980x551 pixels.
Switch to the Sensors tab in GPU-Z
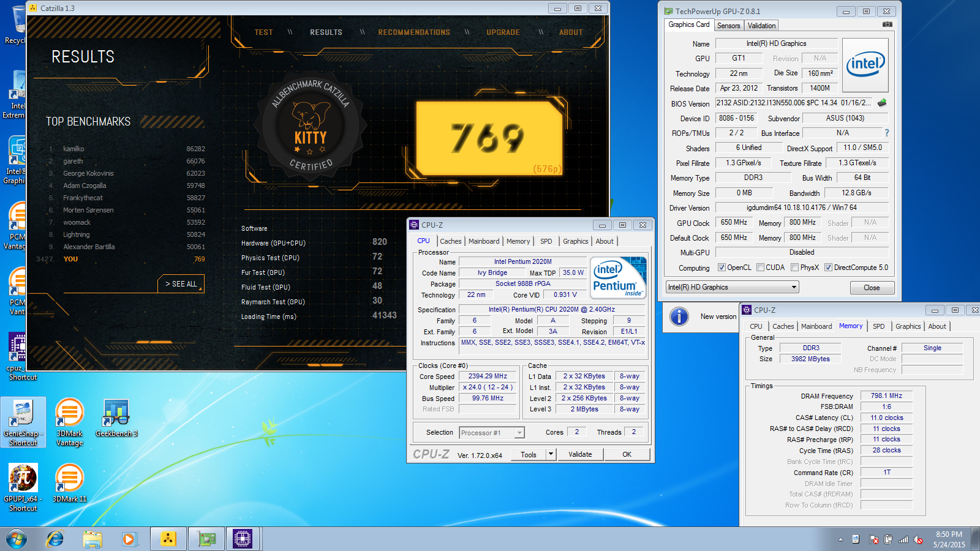click(x=729, y=26)
